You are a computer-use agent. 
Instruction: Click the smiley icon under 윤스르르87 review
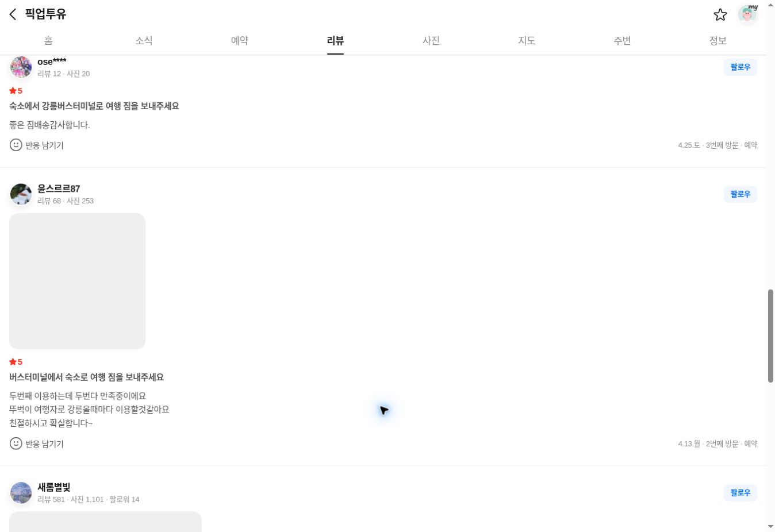coord(16,444)
